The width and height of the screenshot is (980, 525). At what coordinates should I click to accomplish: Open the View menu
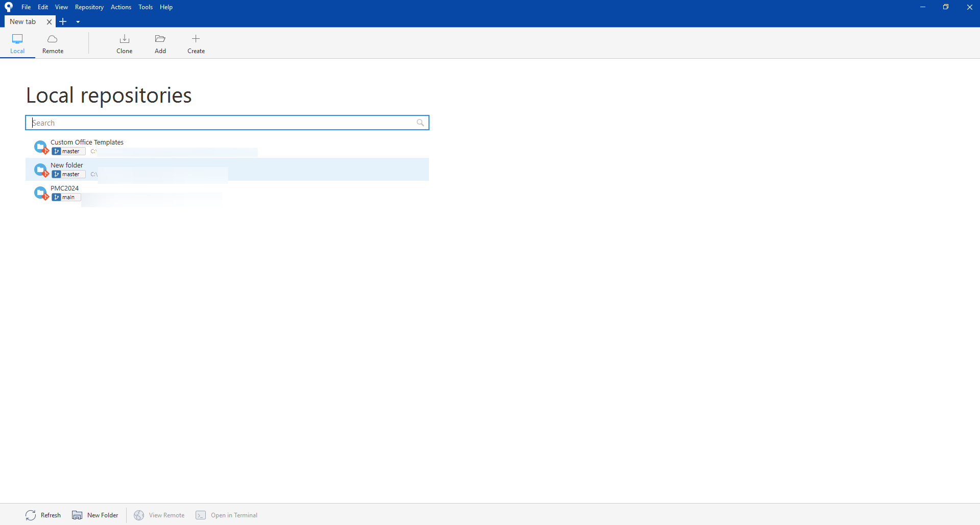coord(61,7)
